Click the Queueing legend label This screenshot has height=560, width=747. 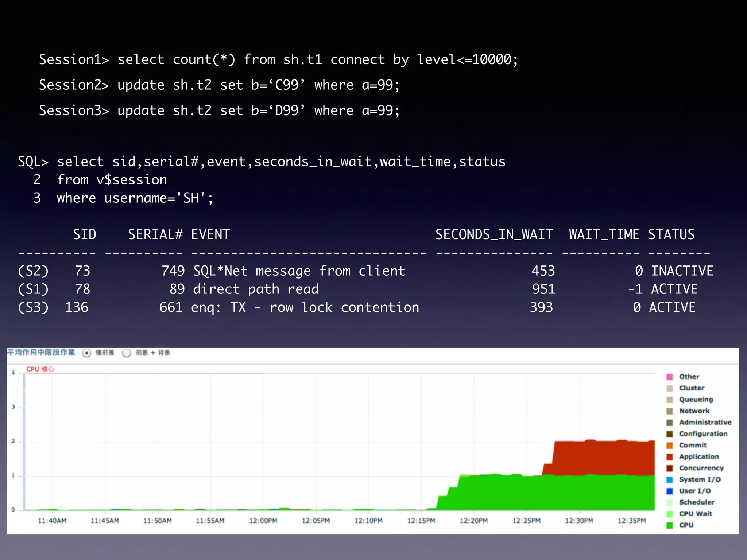click(x=696, y=400)
